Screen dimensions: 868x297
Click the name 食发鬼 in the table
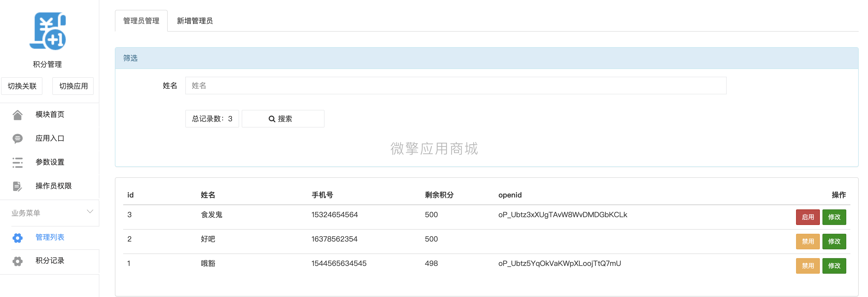212,215
